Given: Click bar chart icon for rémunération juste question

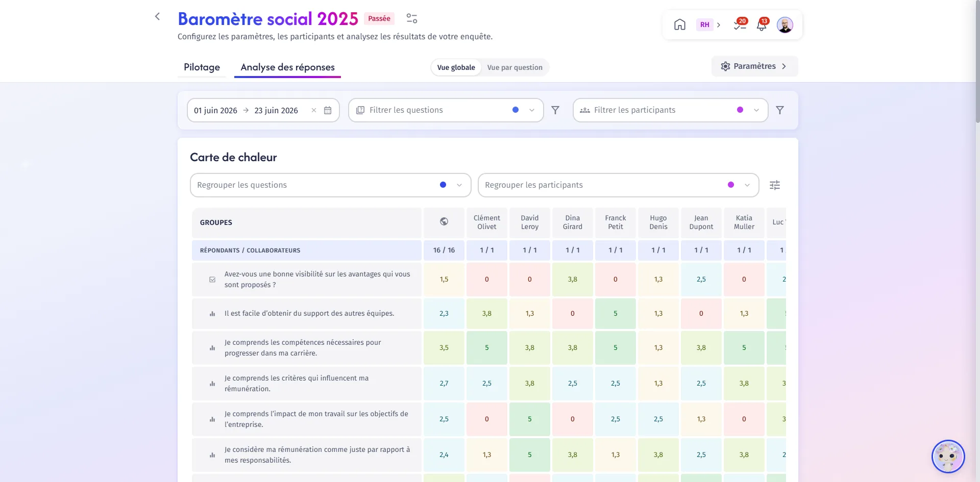Looking at the screenshot, I should (212, 455).
